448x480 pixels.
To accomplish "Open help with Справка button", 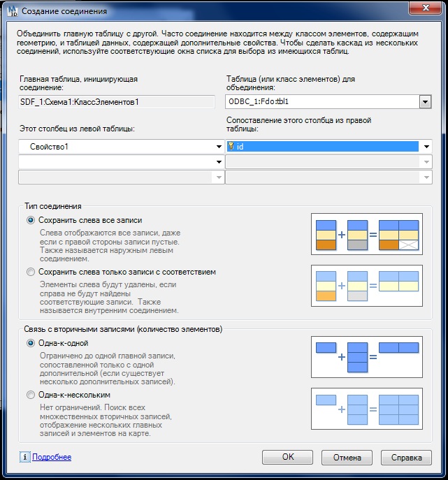I will click(406, 458).
